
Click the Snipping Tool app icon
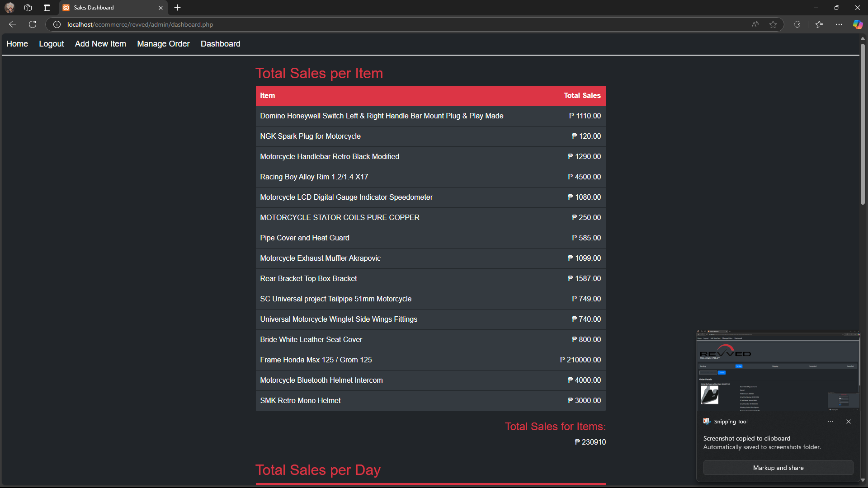[x=707, y=422]
